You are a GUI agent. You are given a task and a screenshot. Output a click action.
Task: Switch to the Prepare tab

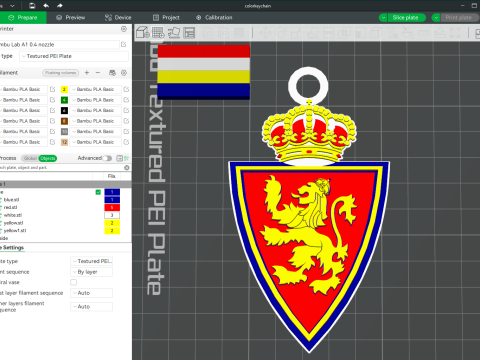(23, 18)
